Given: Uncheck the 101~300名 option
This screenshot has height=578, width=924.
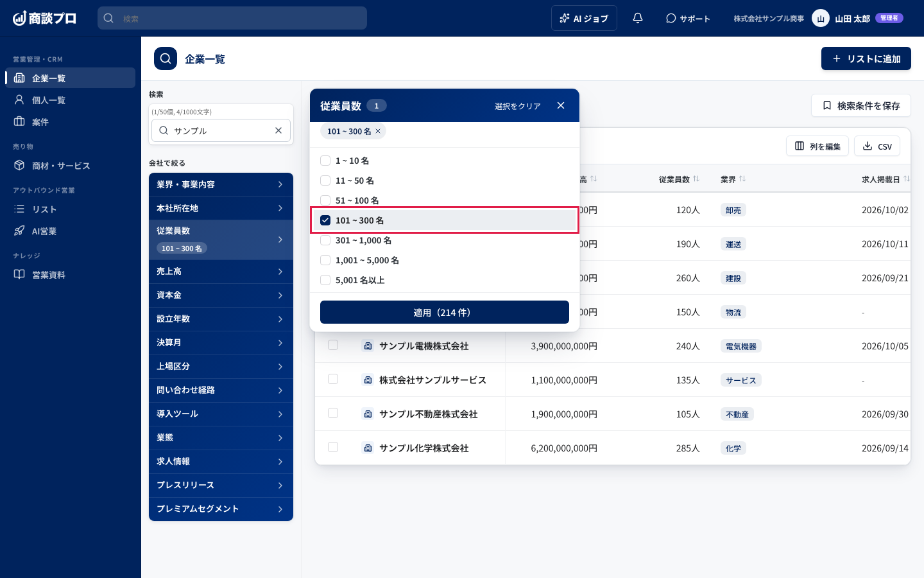Looking at the screenshot, I should coord(325,220).
